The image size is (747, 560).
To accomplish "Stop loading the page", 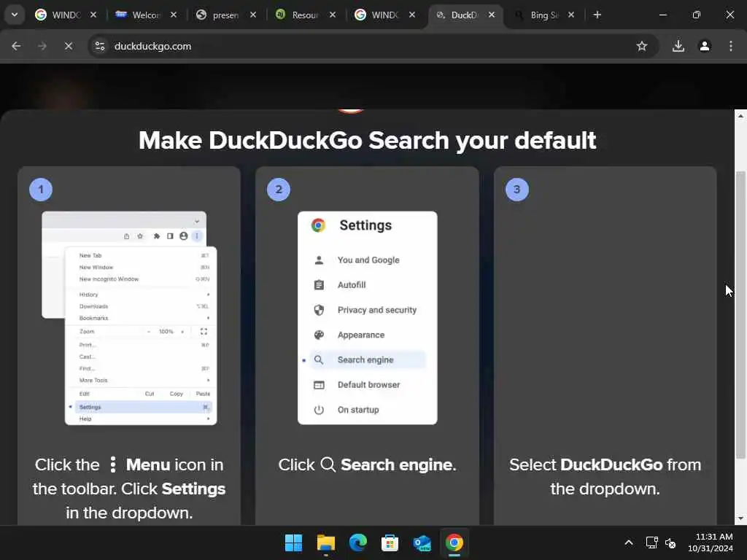I will (x=69, y=46).
